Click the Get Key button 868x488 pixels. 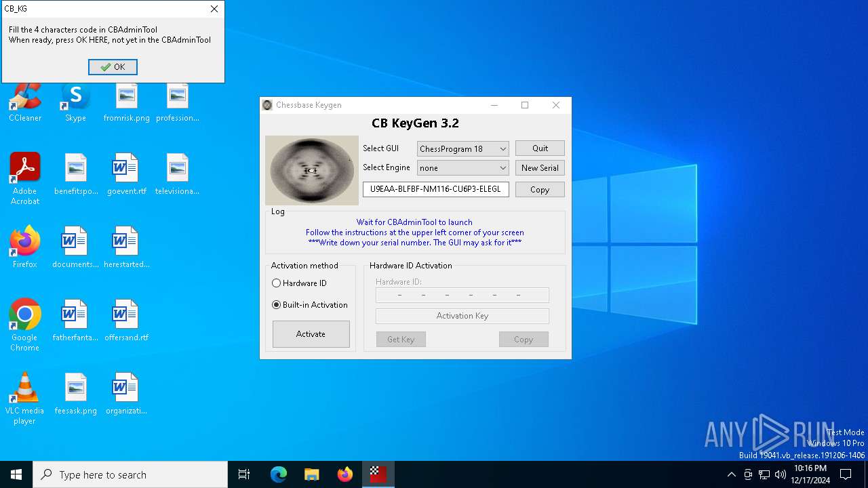[x=401, y=340]
